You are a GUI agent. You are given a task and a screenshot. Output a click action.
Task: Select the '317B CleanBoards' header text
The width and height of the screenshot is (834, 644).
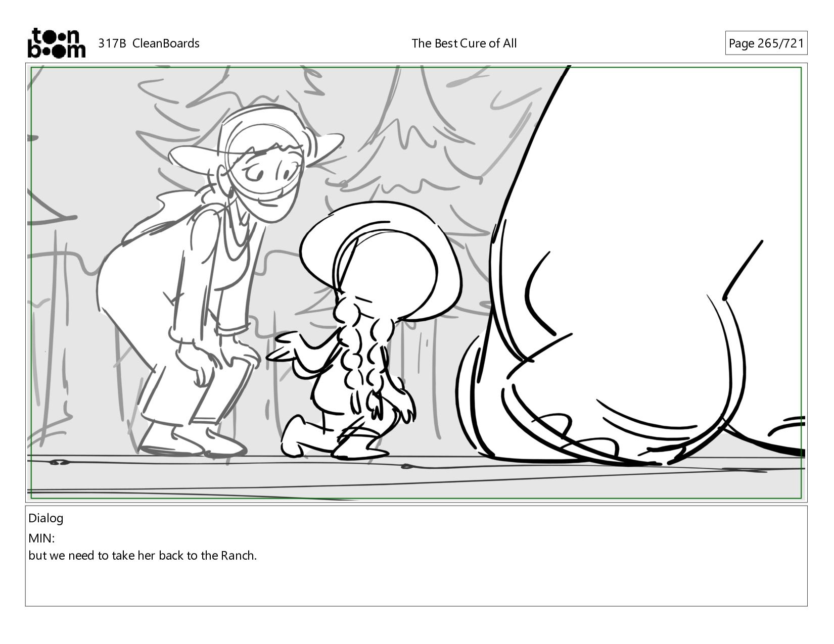point(149,43)
